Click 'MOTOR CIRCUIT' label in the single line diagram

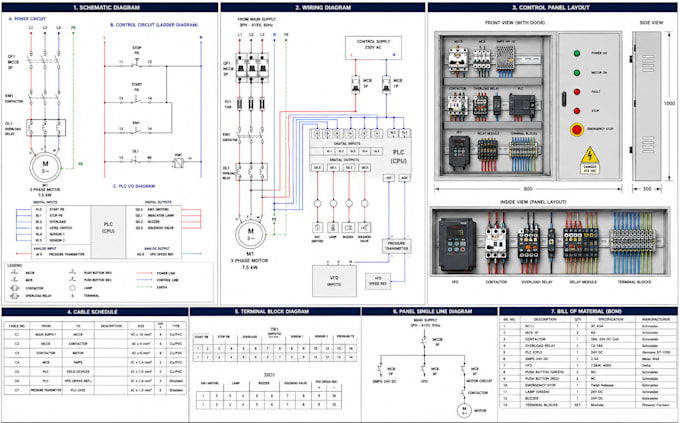click(x=479, y=381)
